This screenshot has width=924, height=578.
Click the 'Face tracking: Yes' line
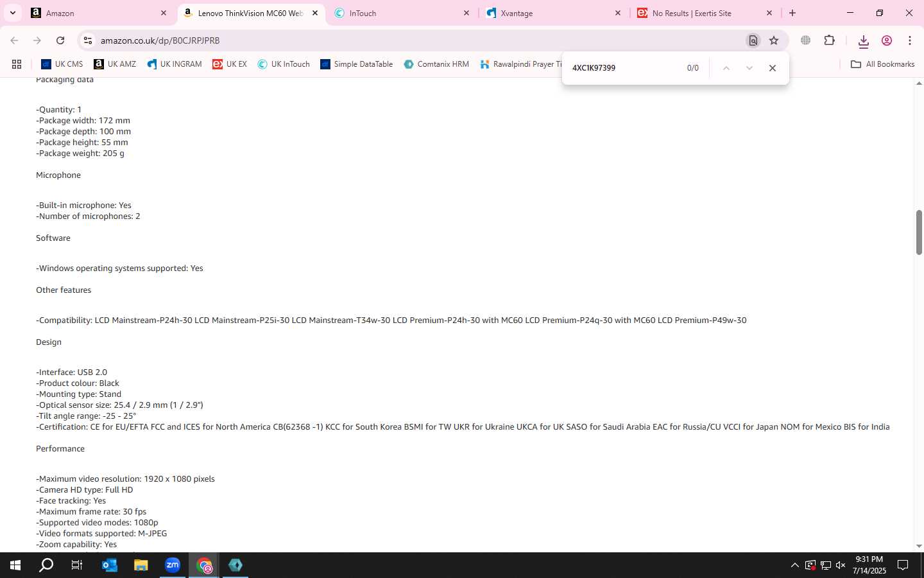pos(71,501)
